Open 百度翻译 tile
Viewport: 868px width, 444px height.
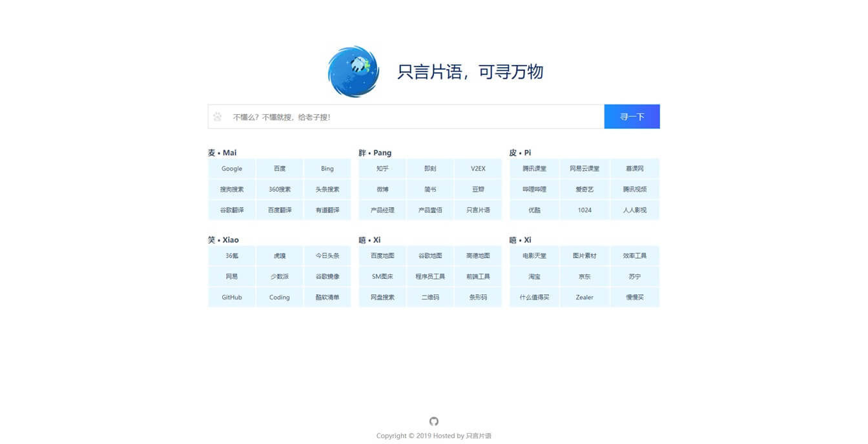coord(280,210)
